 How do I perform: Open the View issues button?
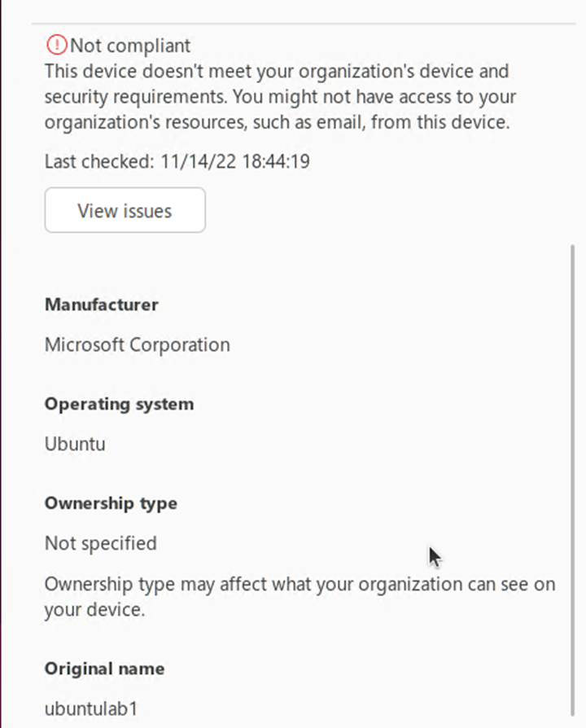125,211
